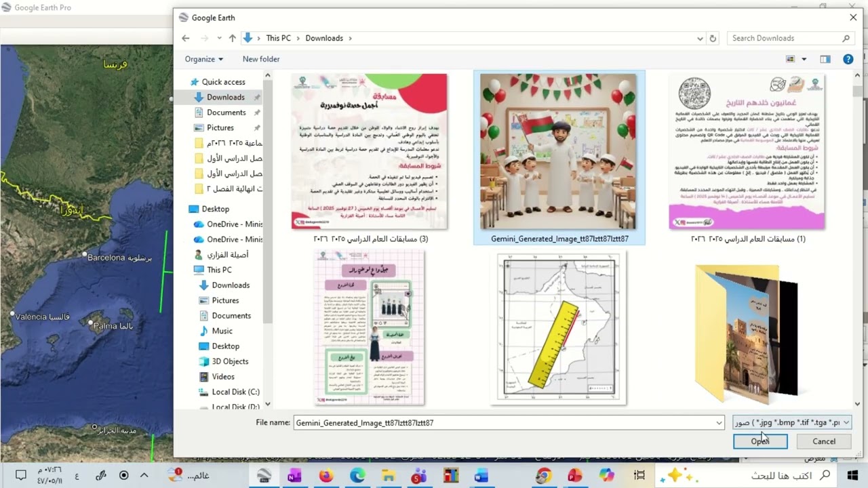Change the view layout icon
Image resolution: width=868 pixels, height=488 pixels.
790,59
